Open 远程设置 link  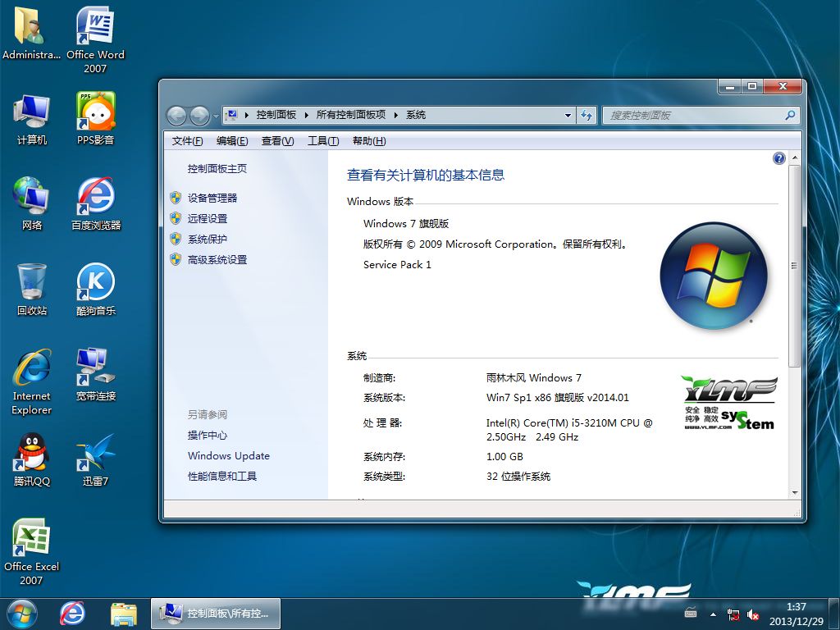208,218
